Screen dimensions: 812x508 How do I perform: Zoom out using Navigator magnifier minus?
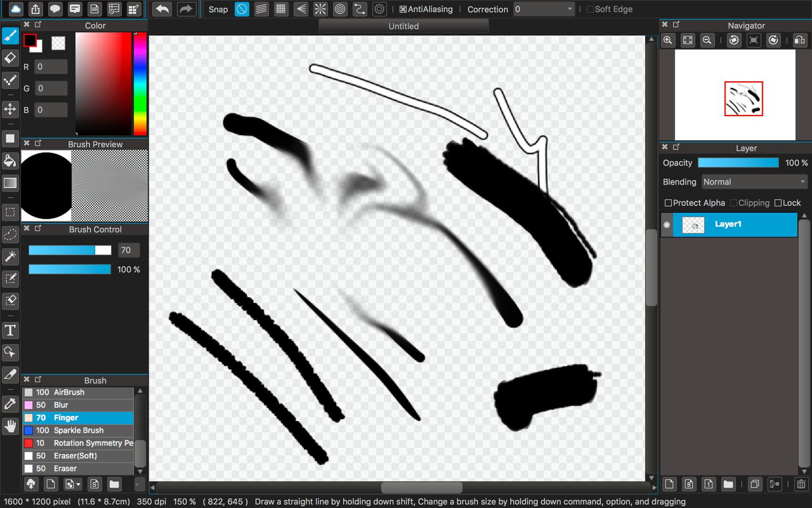[x=707, y=40]
